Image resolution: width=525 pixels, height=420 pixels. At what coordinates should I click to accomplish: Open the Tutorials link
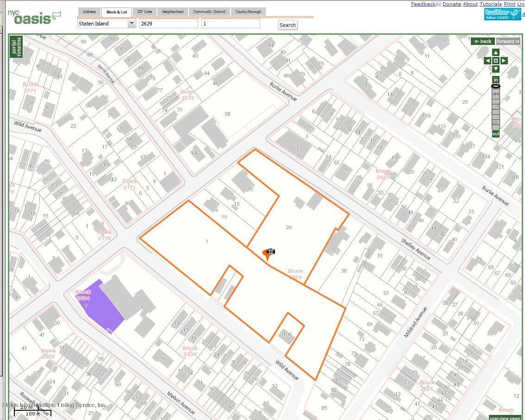click(x=491, y=4)
